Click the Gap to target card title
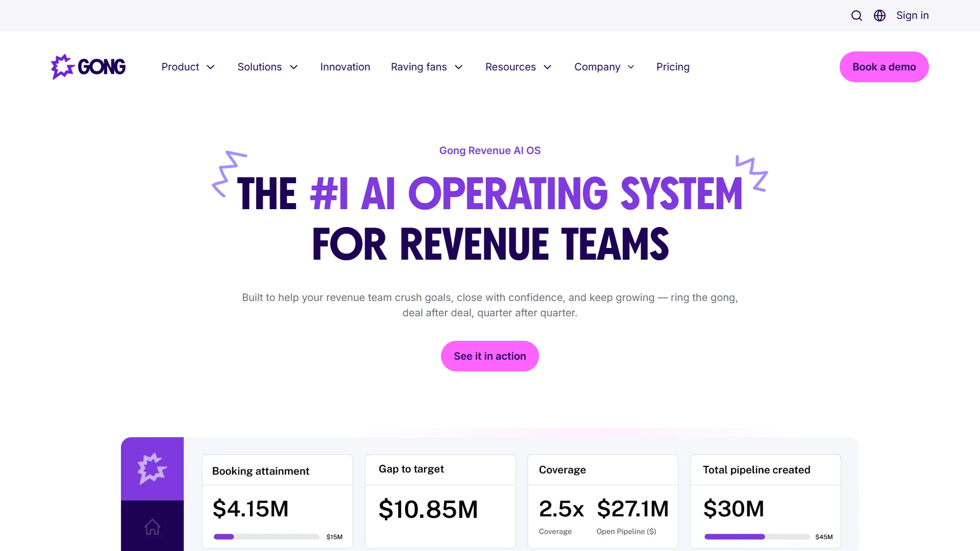980x551 pixels. point(411,469)
